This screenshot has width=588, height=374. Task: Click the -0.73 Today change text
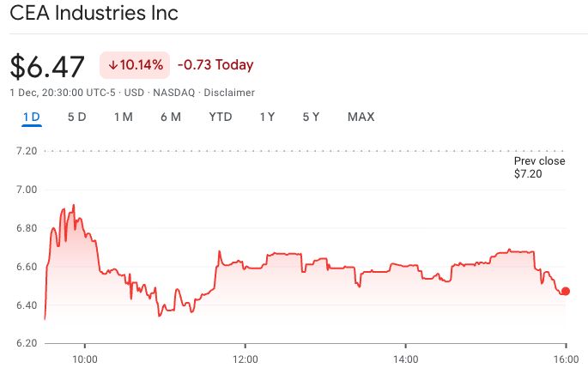click(x=215, y=65)
